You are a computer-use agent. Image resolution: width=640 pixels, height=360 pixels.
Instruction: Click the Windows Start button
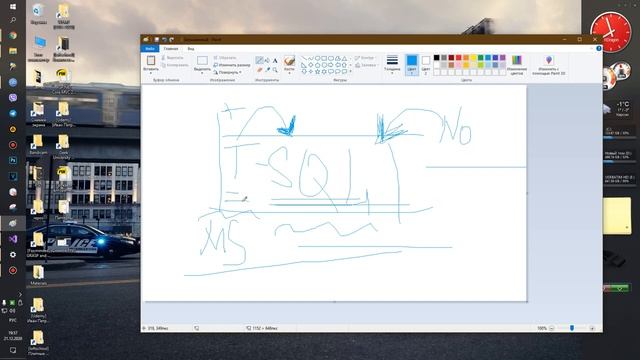tap(13, 7)
